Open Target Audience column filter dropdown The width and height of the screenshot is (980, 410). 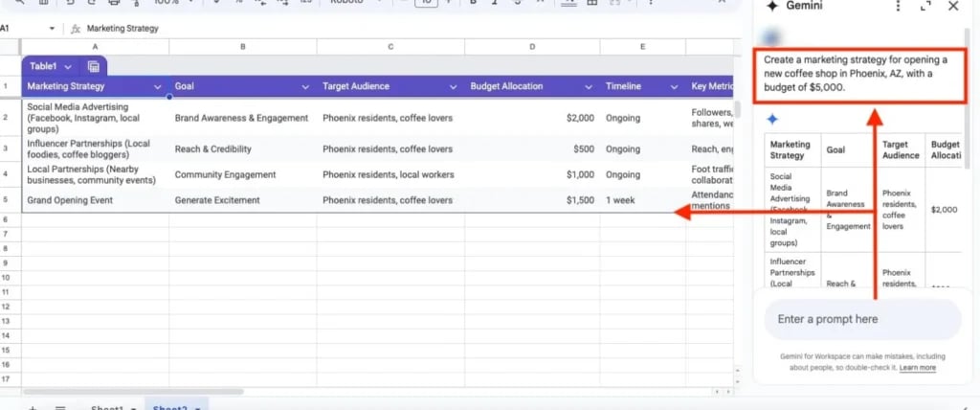[454, 87]
